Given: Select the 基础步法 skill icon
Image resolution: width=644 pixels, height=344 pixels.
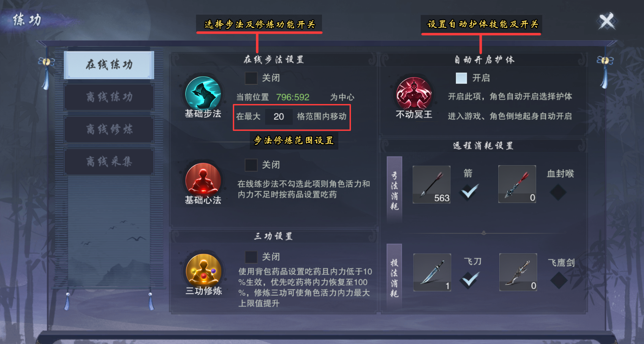Looking at the screenshot, I should tap(203, 93).
